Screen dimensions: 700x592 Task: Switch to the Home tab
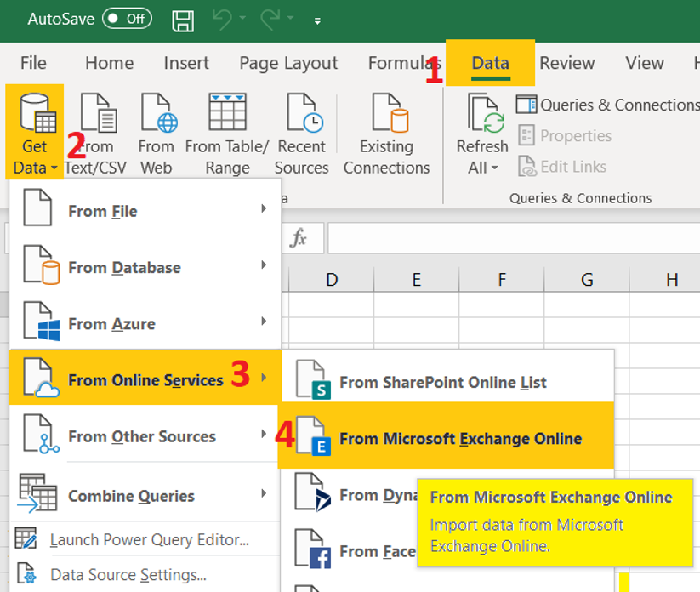[x=110, y=63]
